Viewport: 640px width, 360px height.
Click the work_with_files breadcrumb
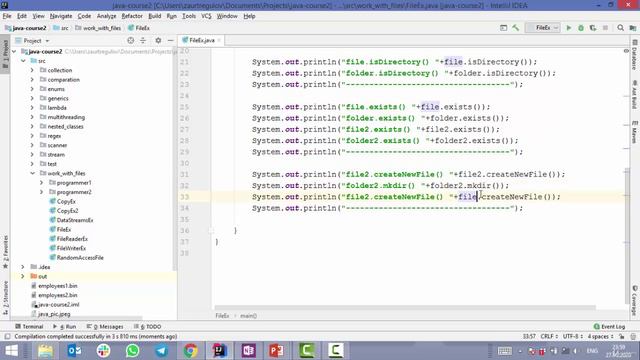pos(98,28)
